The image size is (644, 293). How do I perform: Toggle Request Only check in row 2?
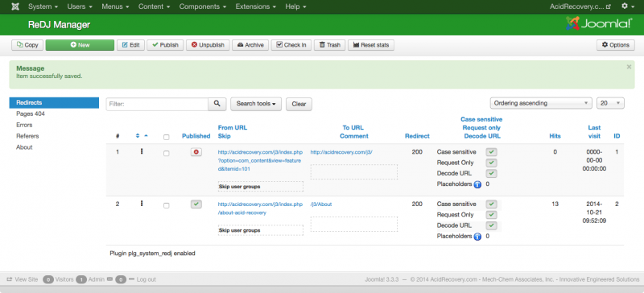pos(492,215)
